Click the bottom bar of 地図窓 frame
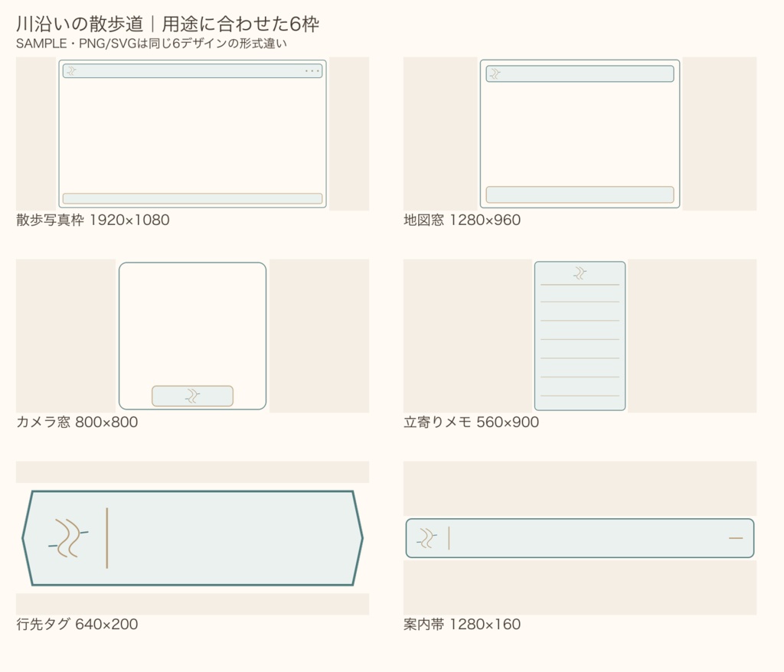The width and height of the screenshot is (784, 672). point(580,194)
